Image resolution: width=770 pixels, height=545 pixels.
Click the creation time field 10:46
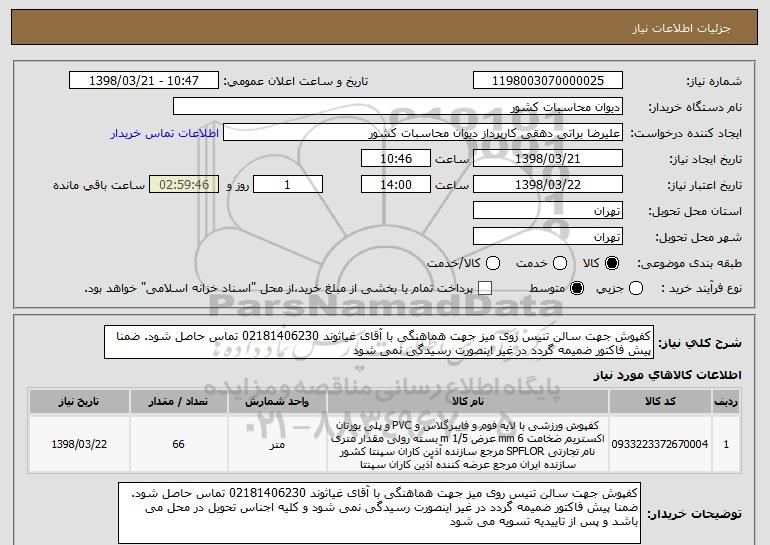coord(396,159)
